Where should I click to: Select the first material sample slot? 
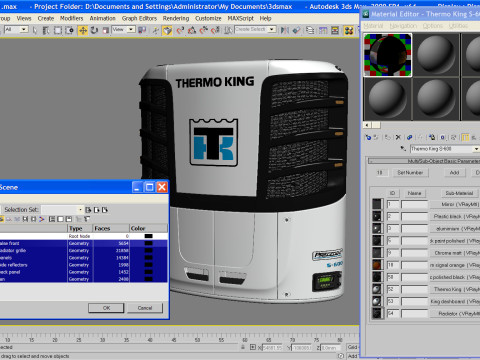tap(388, 55)
